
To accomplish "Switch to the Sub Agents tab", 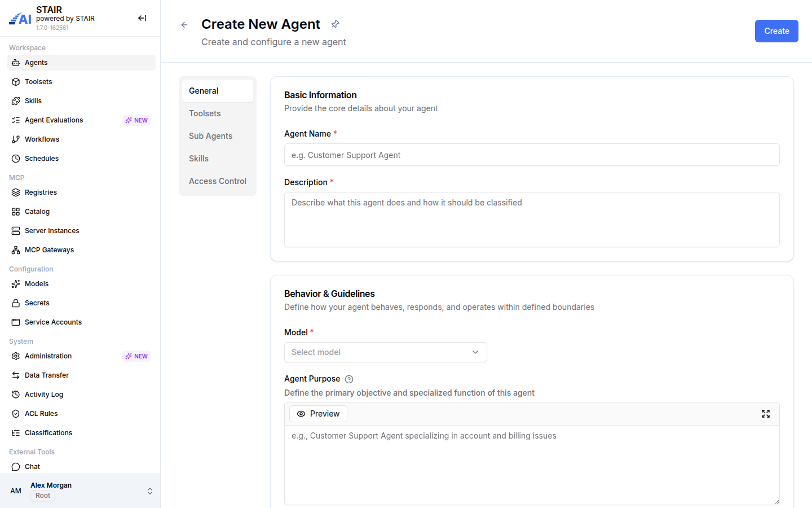I will point(218,136).
